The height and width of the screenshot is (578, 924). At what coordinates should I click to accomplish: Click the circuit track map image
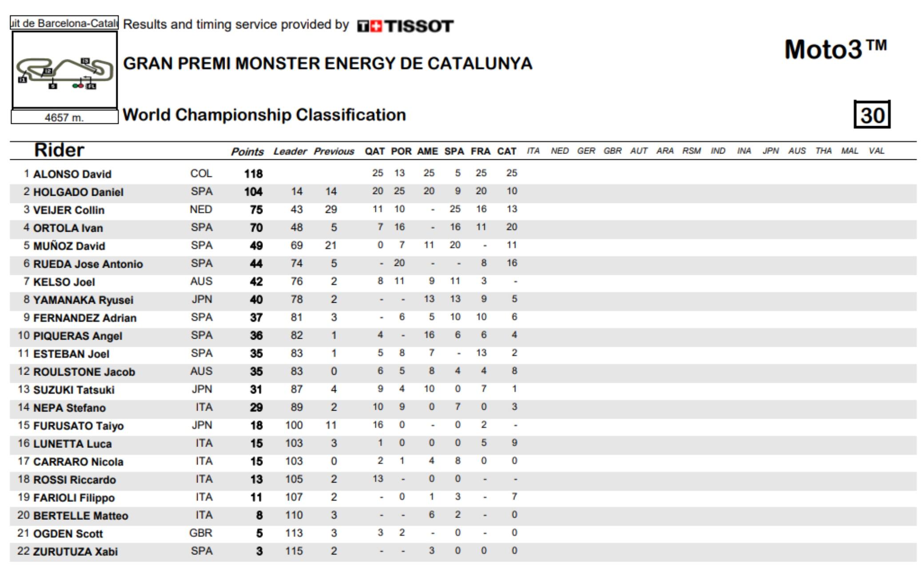(65, 70)
